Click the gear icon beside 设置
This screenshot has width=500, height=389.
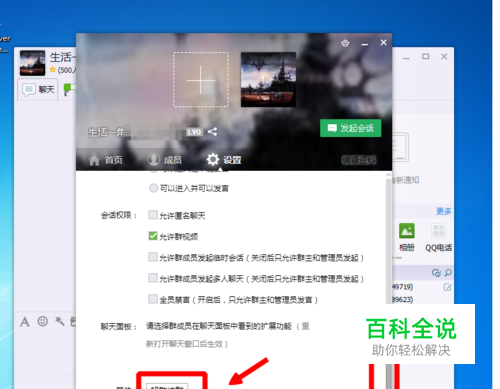point(213,159)
